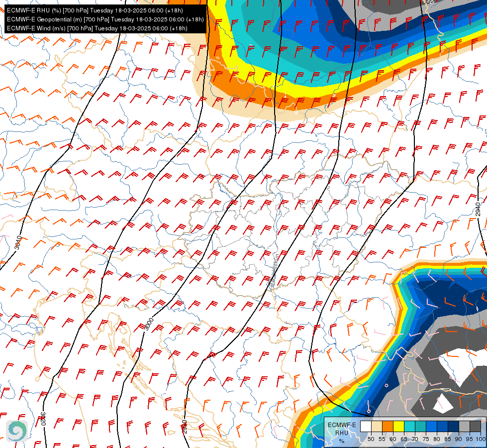
Task: Click the legend value 50
Action: (x=371, y=439)
